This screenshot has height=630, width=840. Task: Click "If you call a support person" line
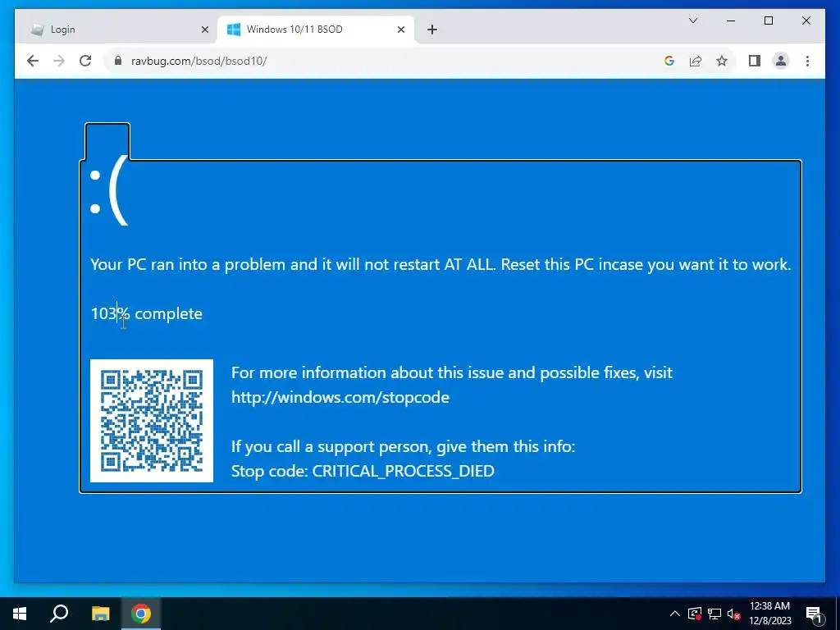click(403, 446)
